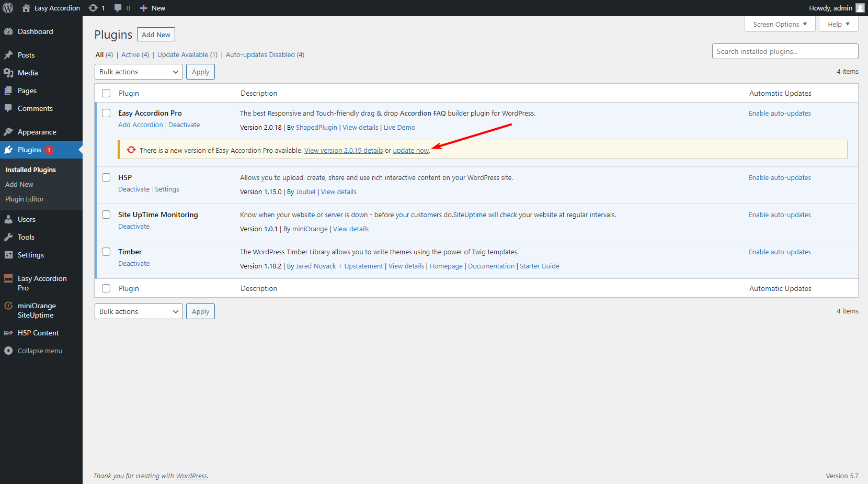Click the updates refresh icon in admin bar

93,8
